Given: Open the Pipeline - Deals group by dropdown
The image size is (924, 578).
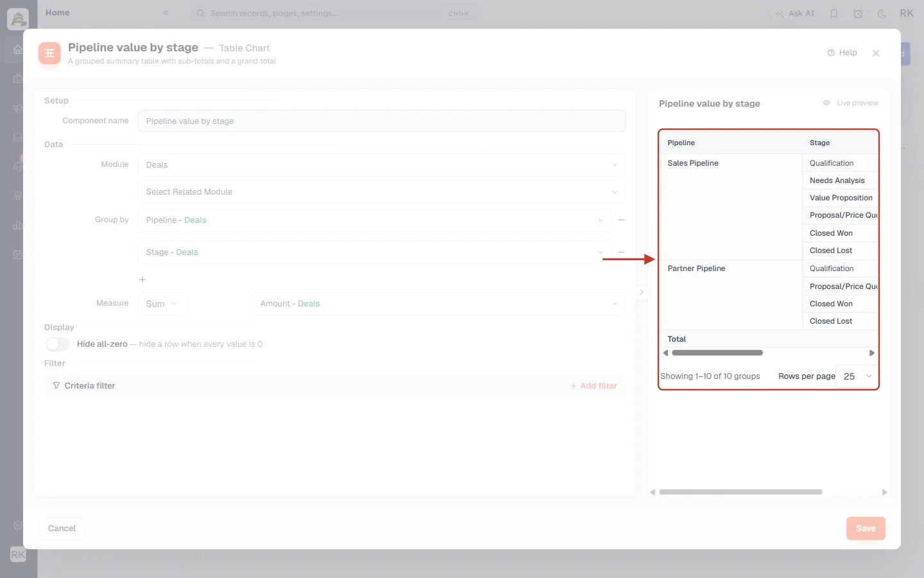Looking at the screenshot, I should (x=375, y=220).
